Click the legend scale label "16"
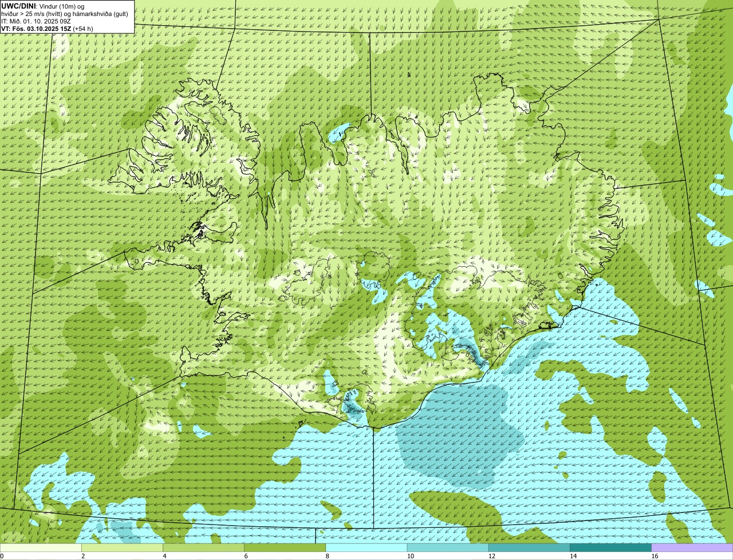733x560 pixels. (x=655, y=556)
